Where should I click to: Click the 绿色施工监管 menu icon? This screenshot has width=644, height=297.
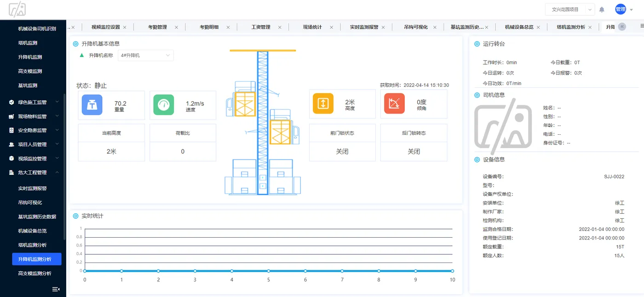11,102
